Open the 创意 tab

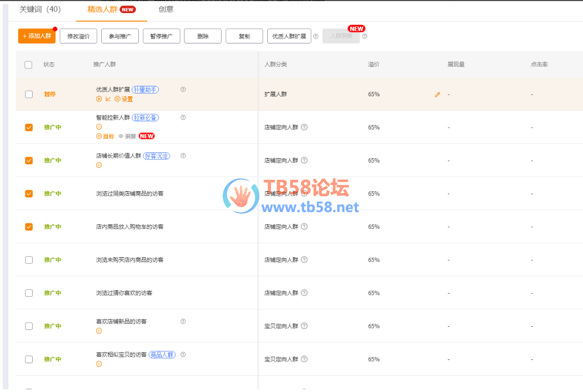(166, 9)
